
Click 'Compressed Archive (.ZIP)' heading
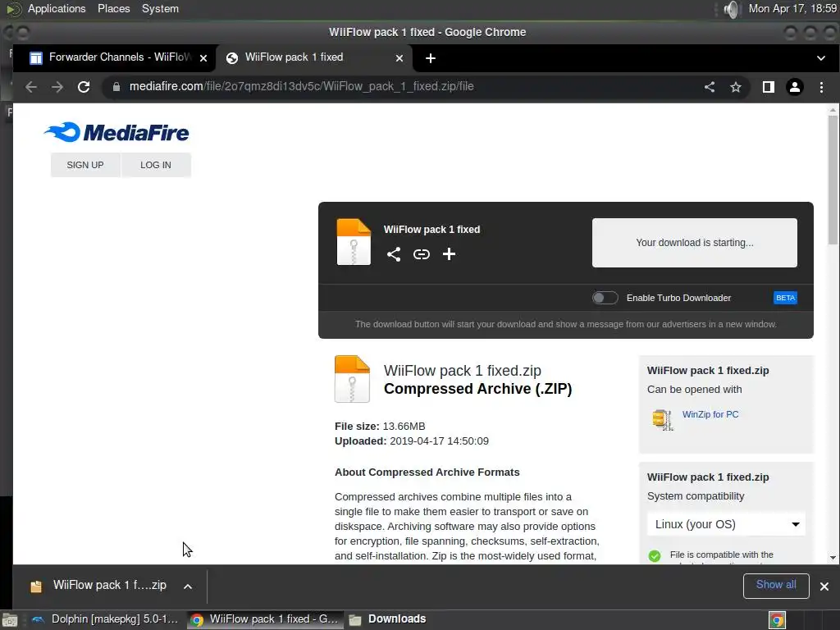pos(478,389)
